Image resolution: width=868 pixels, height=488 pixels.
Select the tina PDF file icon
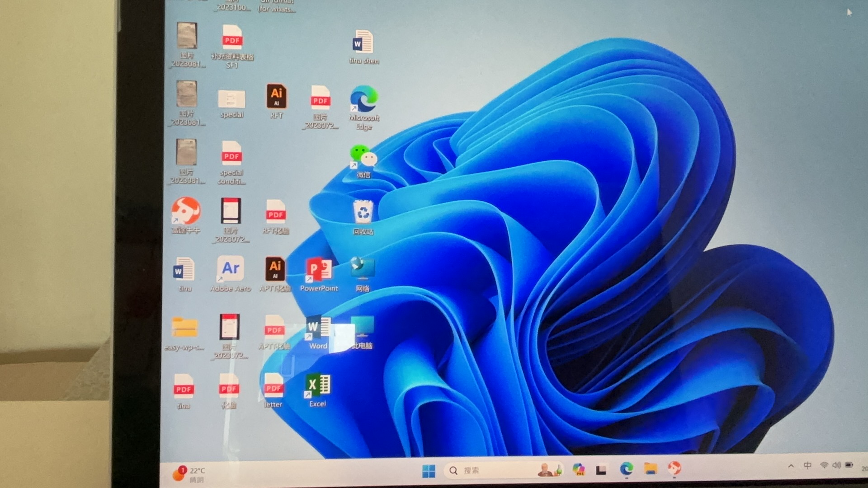click(x=184, y=391)
